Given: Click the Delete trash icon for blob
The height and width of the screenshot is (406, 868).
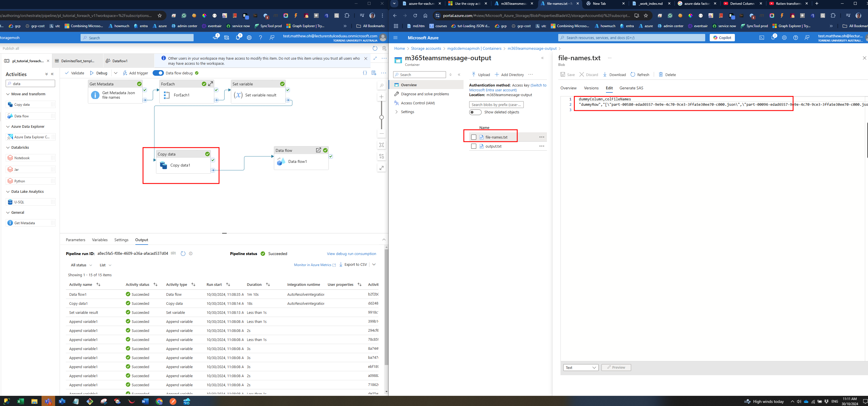Looking at the screenshot, I should coord(661,74).
